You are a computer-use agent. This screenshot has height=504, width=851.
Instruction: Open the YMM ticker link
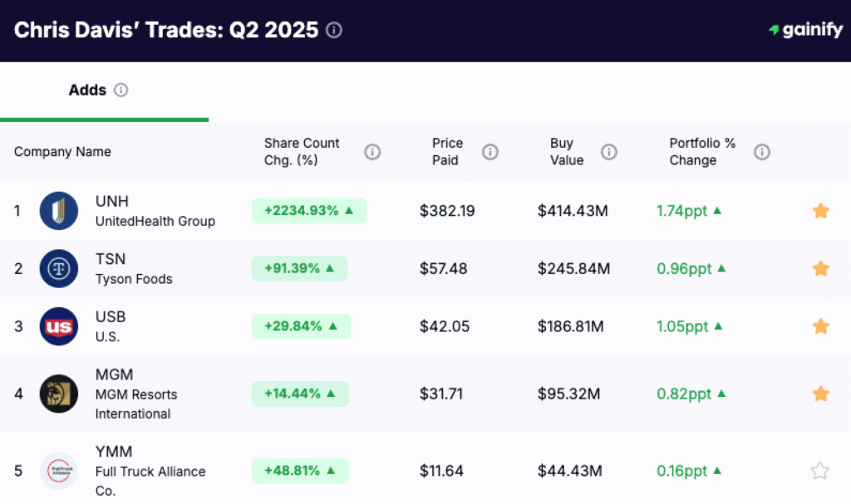coord(113,452)
